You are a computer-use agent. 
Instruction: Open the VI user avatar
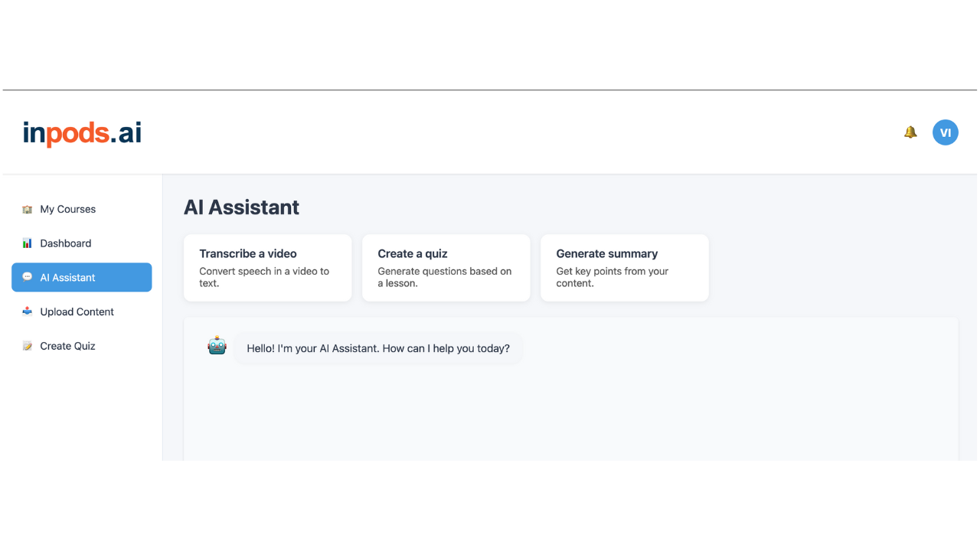[x=946, y=132]
